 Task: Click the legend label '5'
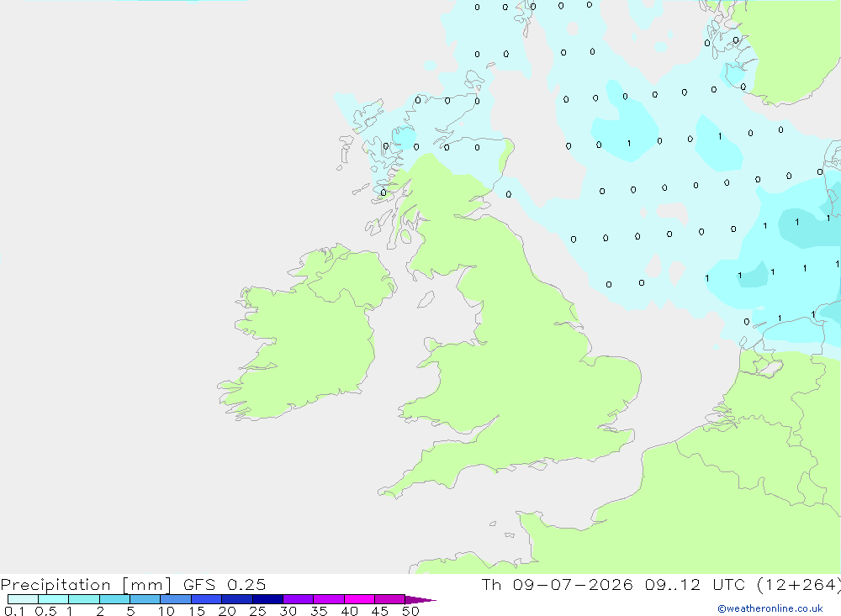pyautogui.click(x=130, y=611)
